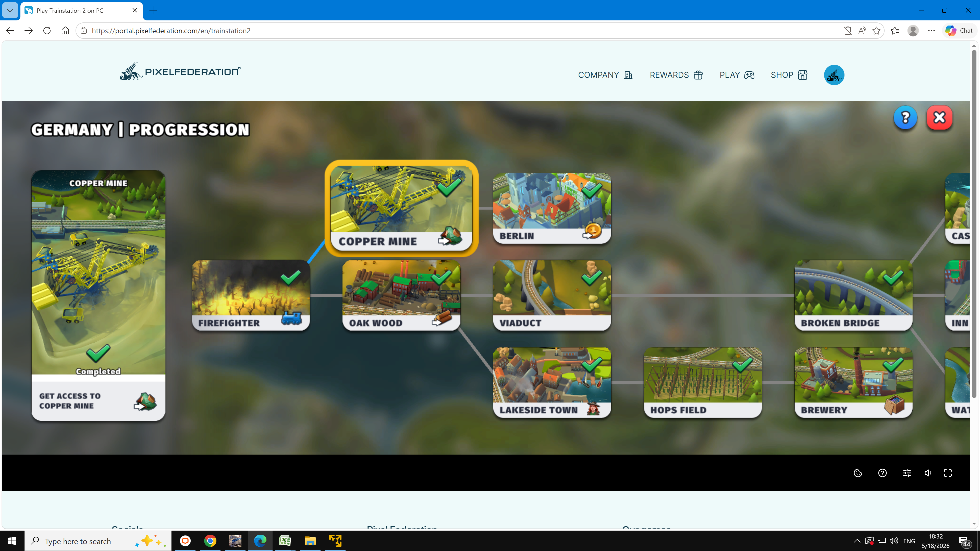
Task: Add this page to favorites
Action: tap(877, 30)
